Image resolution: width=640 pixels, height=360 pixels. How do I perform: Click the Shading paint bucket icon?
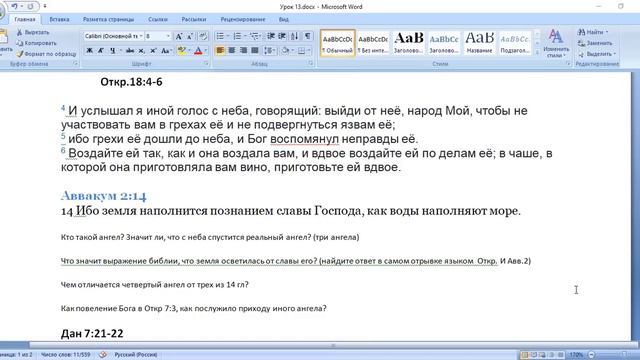pos(285,51)
